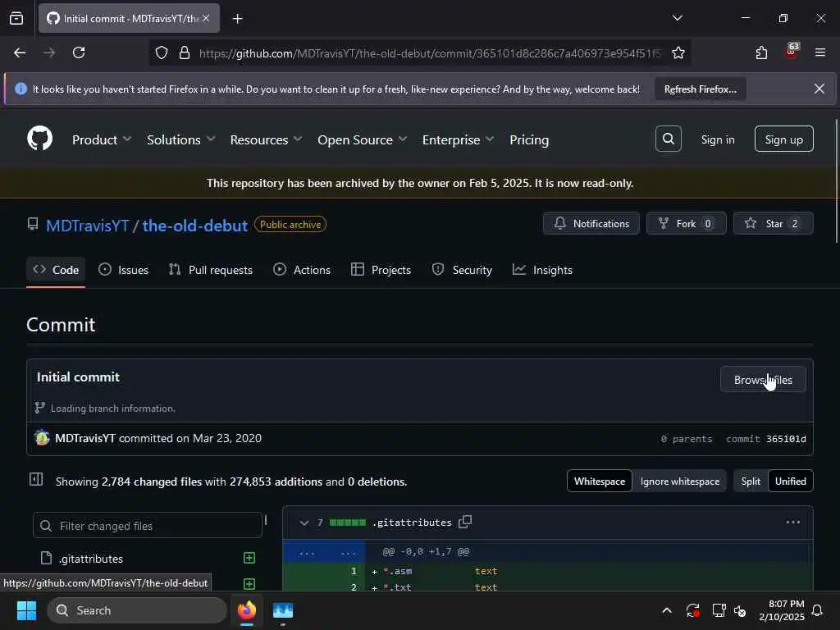Bookmark this page with star icon
Viewport: 840px width, 630px height.
678,52
